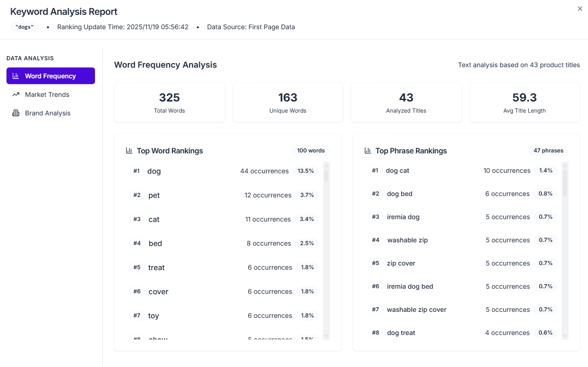This screenshot has height=367, width=588.
Task: Click the Top Phrase Rankings chart icon
Action: [368, 151]
